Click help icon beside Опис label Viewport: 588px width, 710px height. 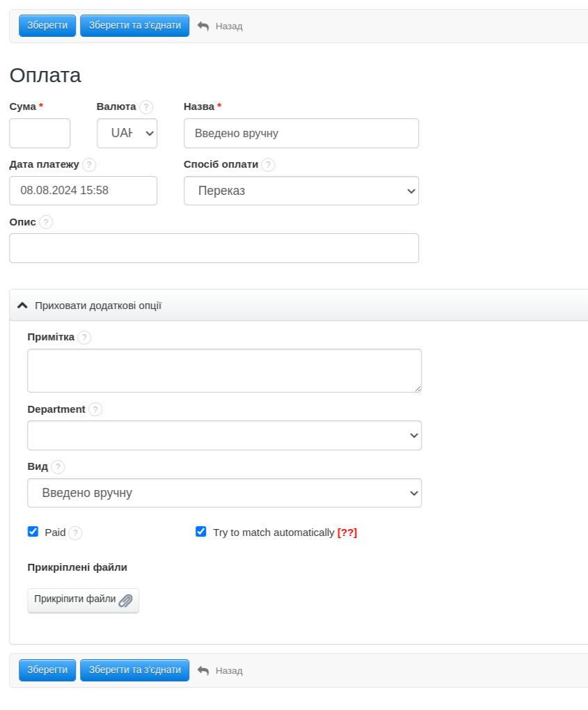(x=46, y=222)
